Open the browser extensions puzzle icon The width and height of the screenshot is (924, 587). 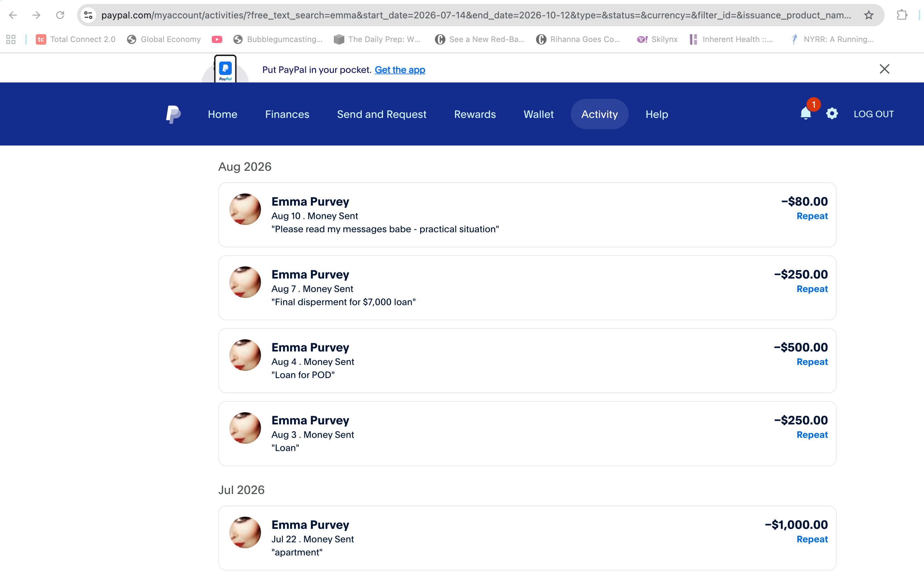coord(902,15)
